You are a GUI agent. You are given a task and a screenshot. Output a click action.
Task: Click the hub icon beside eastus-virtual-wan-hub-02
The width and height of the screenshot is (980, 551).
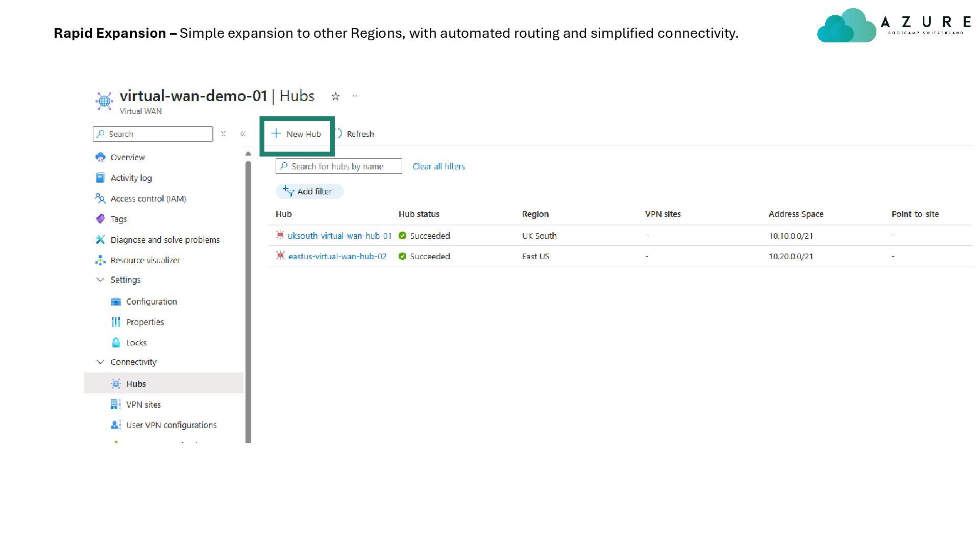[x=280, y=256]
